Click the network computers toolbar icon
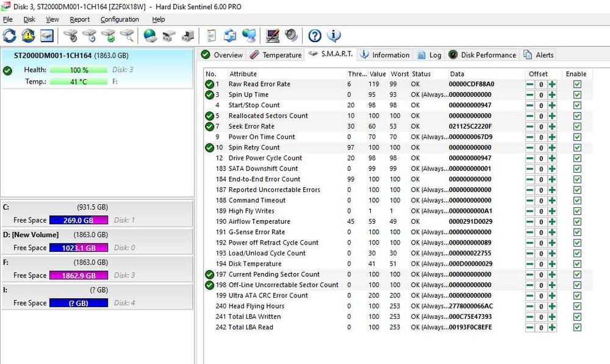The image size is (610, 364). pos(249,36)
